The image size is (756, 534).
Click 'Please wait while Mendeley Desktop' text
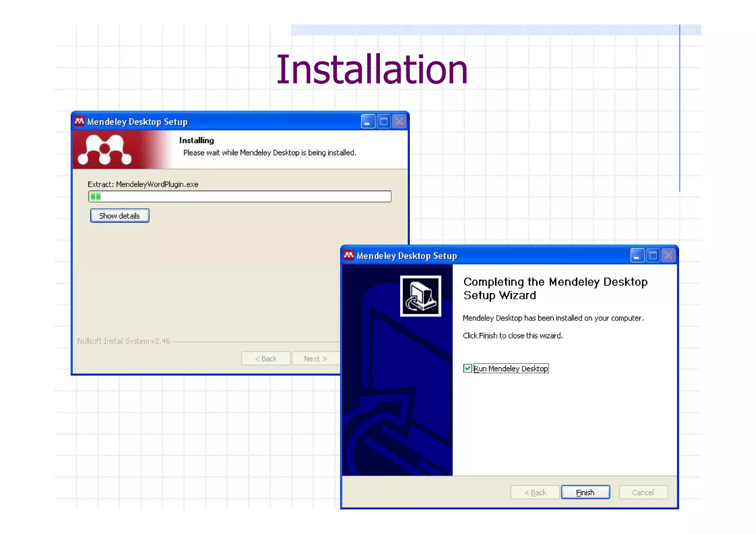coord(269,152)
